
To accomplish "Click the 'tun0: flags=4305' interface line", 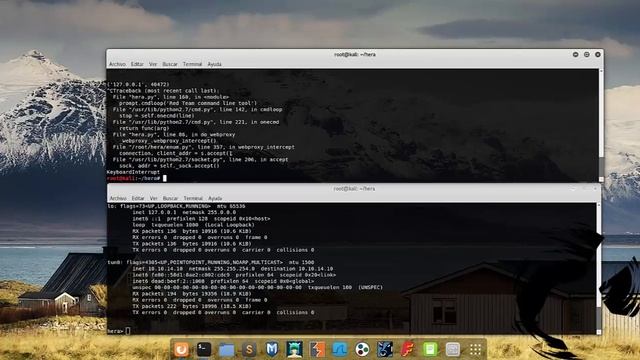I will [x=211, y=262].
